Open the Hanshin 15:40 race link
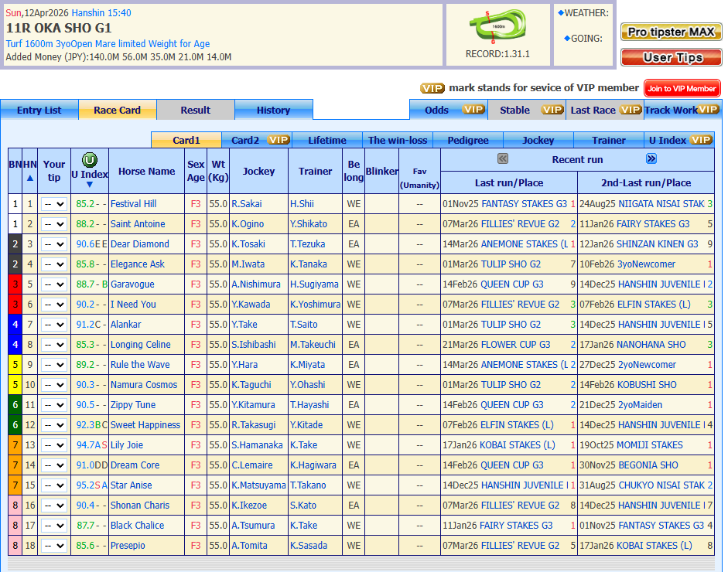 pos(101,13)
